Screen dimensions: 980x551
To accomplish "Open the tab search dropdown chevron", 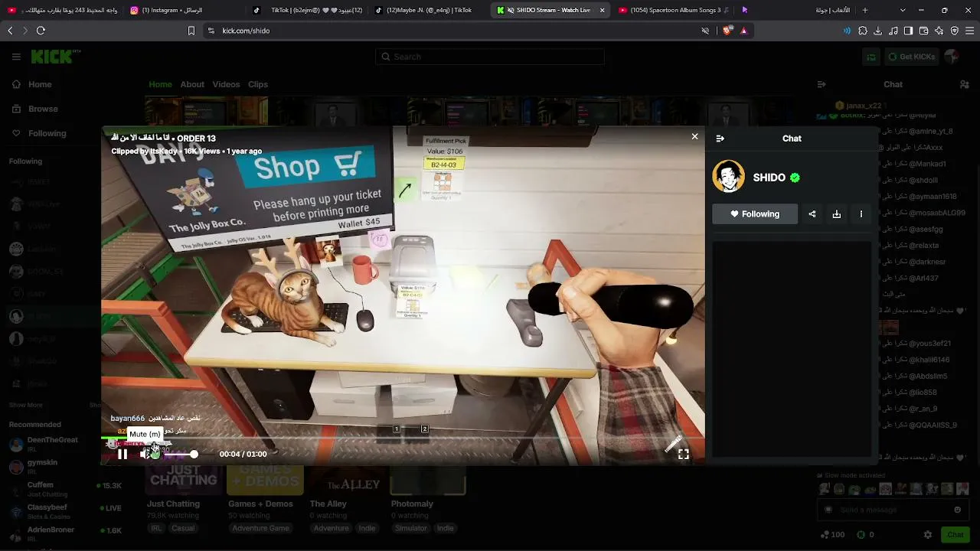I will [x=903, y=10].
